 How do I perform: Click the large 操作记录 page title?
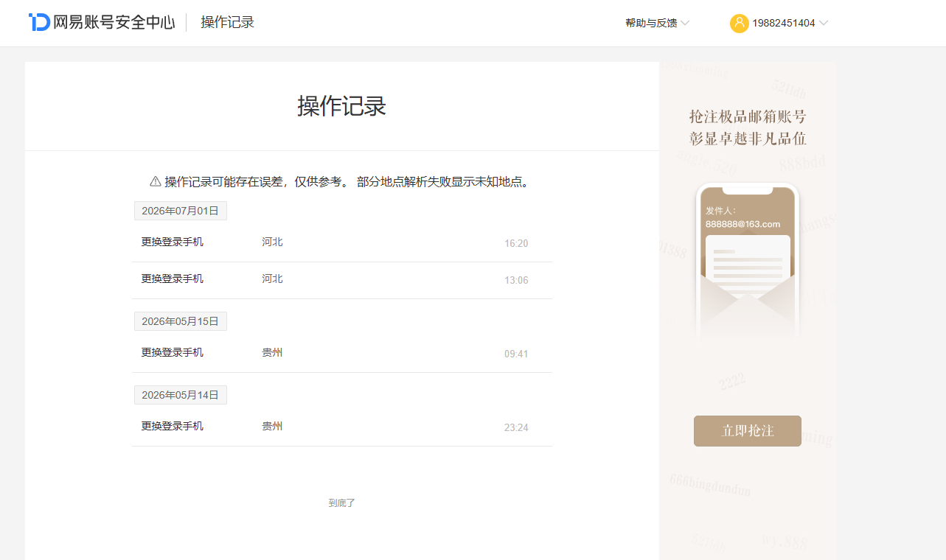pos(342,106)
